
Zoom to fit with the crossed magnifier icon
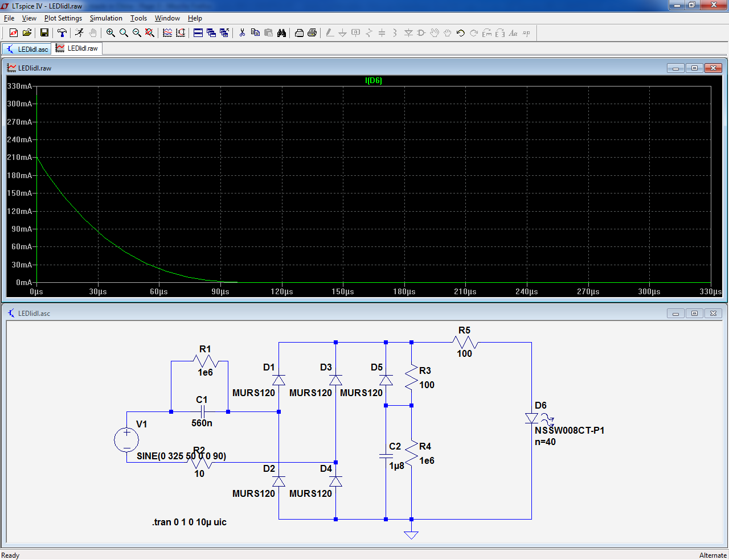tap(150, 33)
